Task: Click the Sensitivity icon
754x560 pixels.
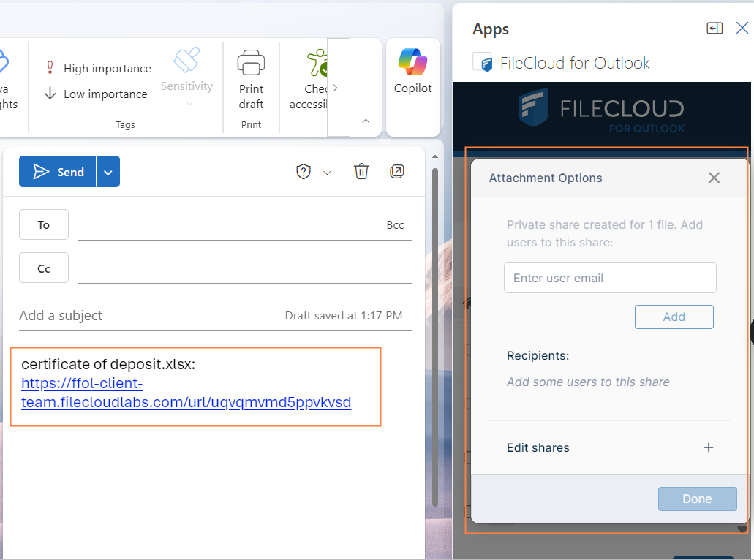Action: [x=186, y=60]
